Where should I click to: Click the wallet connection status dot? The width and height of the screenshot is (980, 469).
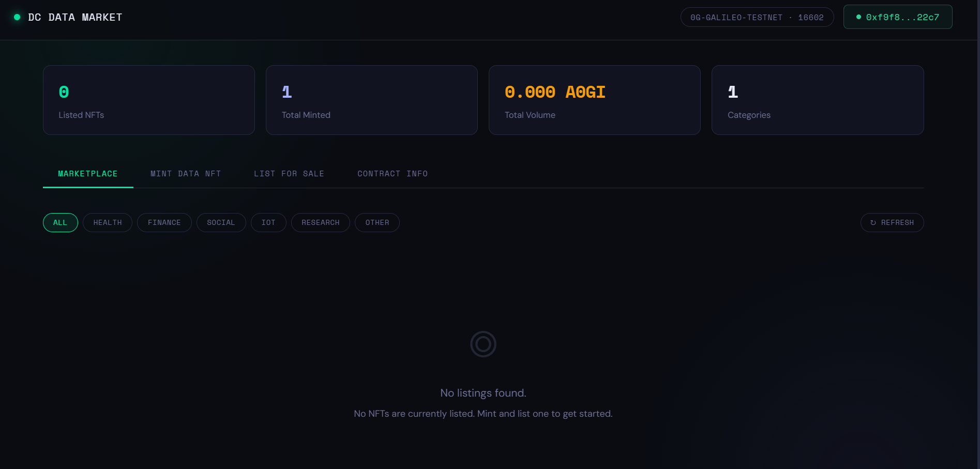point(858,17)
